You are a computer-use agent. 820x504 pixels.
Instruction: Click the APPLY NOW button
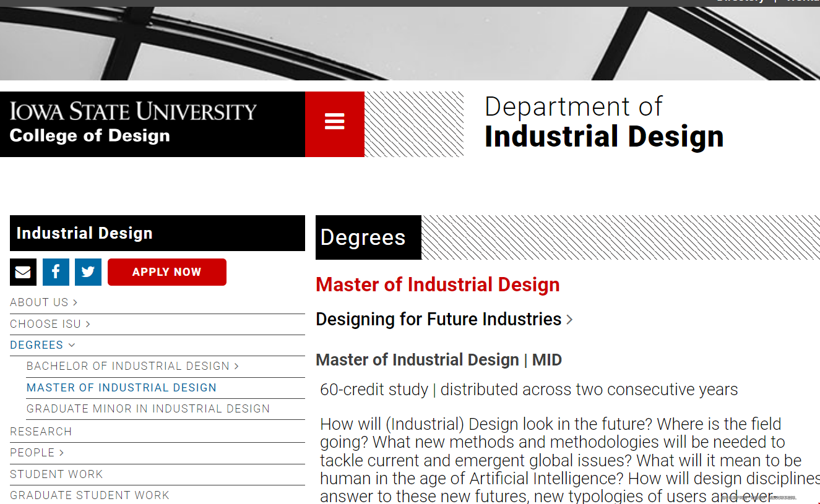[x=167, y=272]
